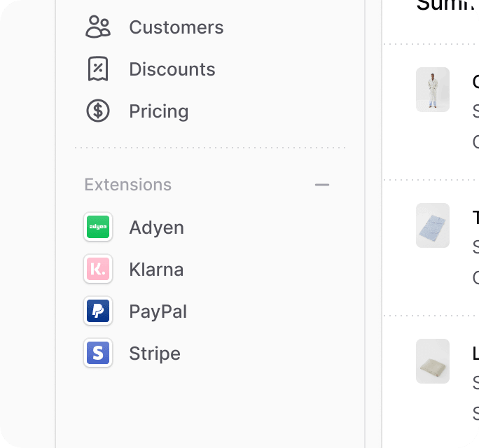Click the Extensions section header label

click(127, 185)
